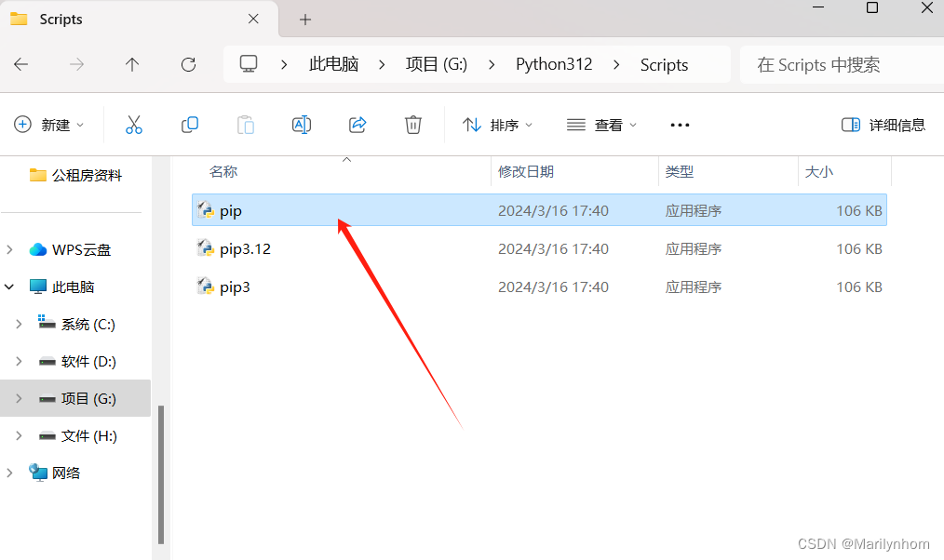Click the pip application file icon
This screenshot has width=944, height=560.
click(x=206, y=210)
